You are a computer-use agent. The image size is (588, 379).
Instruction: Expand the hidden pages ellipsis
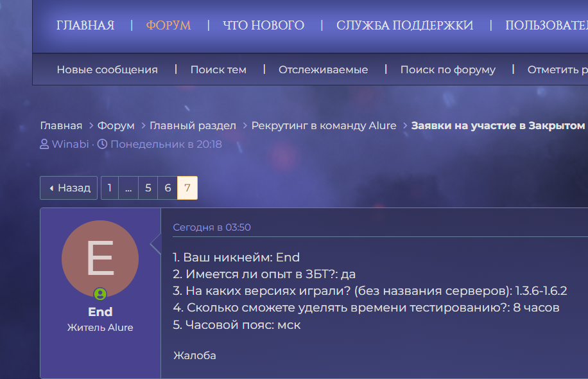point(128,188)
